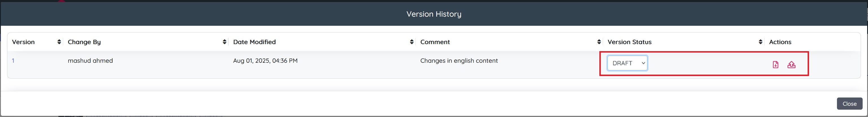Select the 'mashud ahmed' cell

tap(90, 61)
